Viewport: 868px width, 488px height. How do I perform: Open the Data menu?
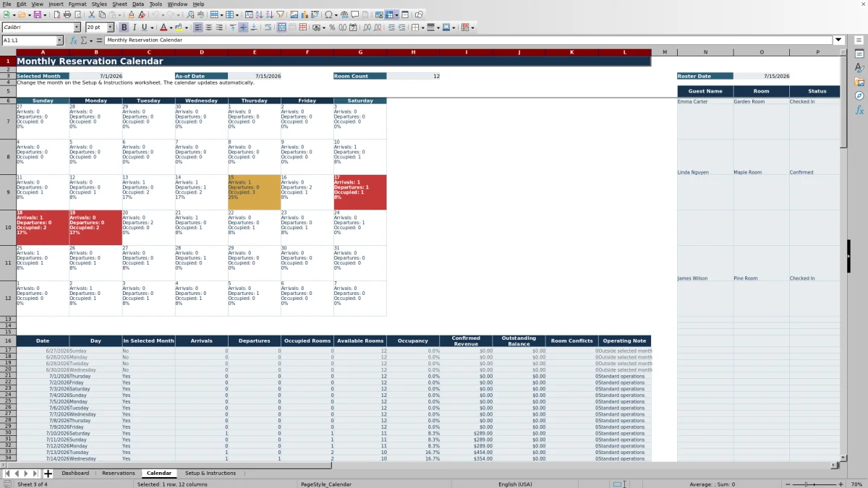[137, 4]
